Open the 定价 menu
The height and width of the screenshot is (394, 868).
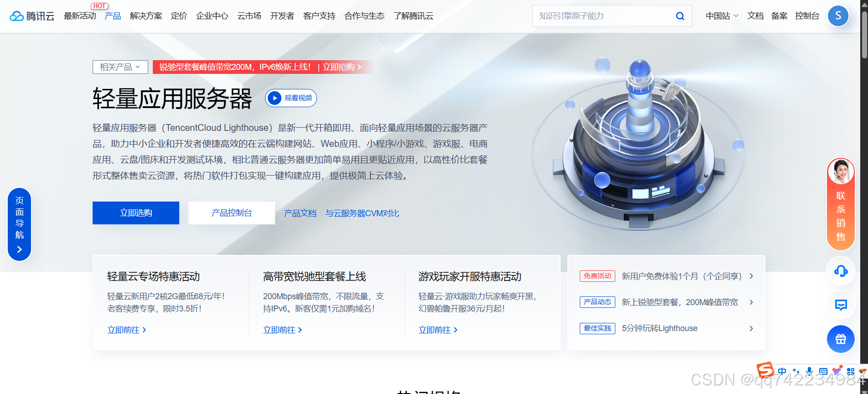click(x=179, y=16)
